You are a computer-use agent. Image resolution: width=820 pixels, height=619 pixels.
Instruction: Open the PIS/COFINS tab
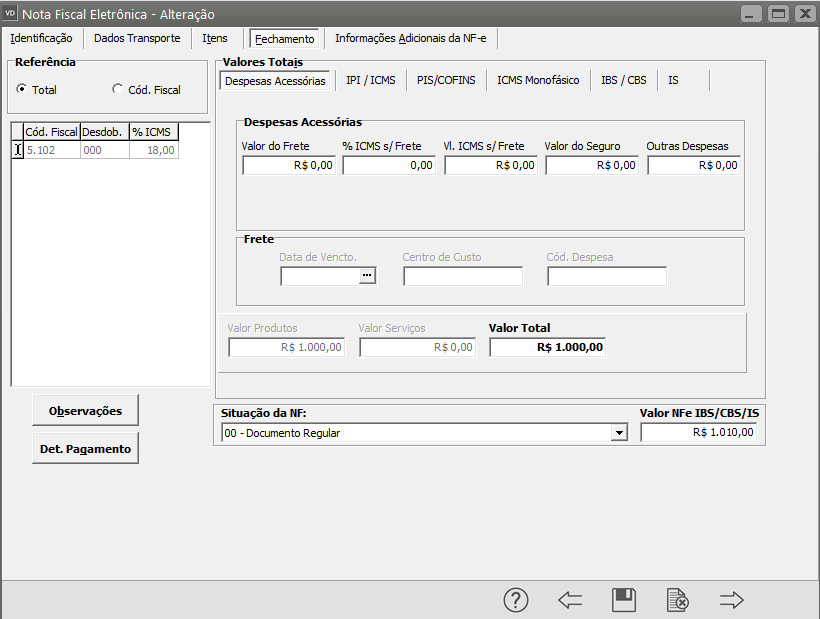(x=446, y=80)
